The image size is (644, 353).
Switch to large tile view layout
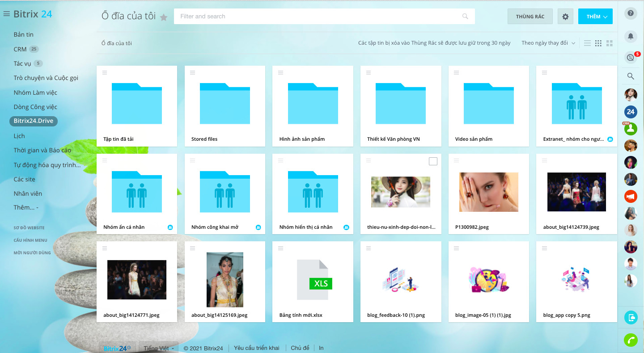609,43
